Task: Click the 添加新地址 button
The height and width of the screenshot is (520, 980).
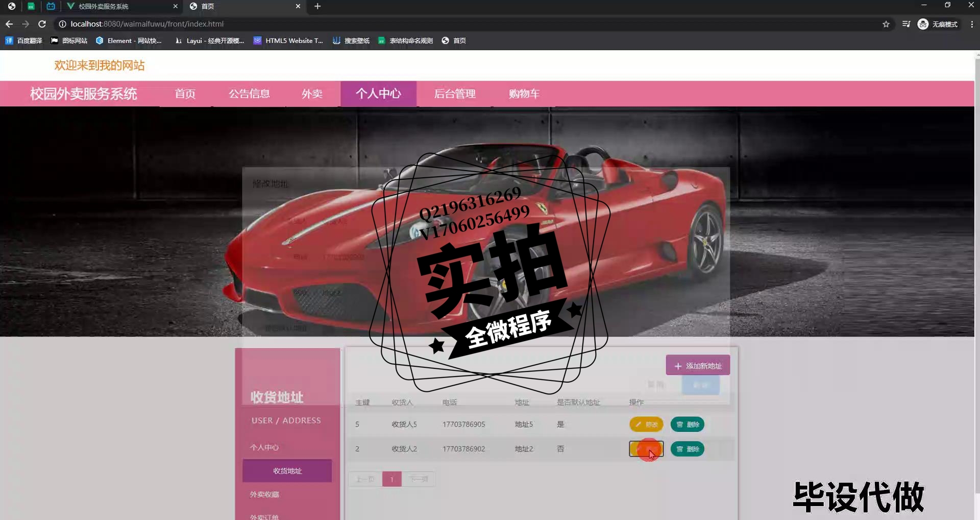Action: 698,366
